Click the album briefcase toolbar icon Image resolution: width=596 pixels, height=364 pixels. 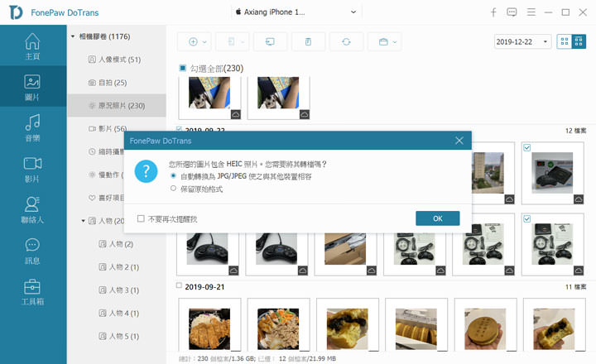tap(383, 42)
